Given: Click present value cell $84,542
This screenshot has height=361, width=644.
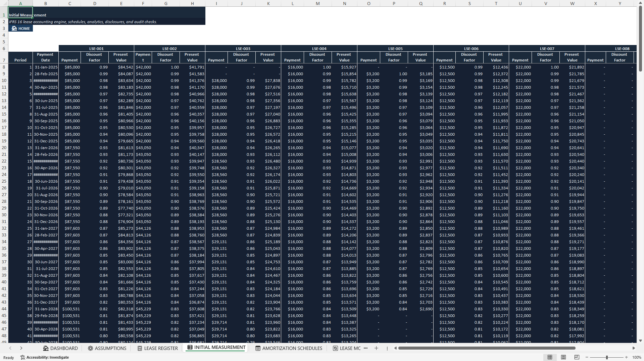Looking at the screenshot, I should (121, 67).
